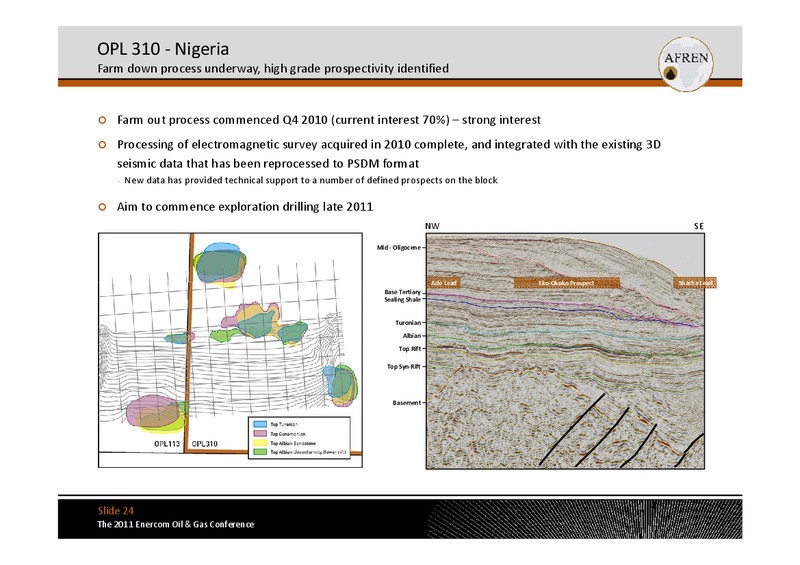
Task: Click the pink Top Cenomanian legend swatch
Action: (260, 433)
